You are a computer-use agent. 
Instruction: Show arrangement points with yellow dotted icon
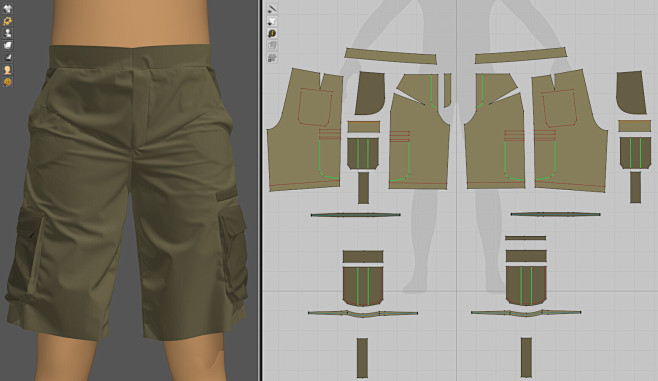pyautogui.click(x=8, y=21)
